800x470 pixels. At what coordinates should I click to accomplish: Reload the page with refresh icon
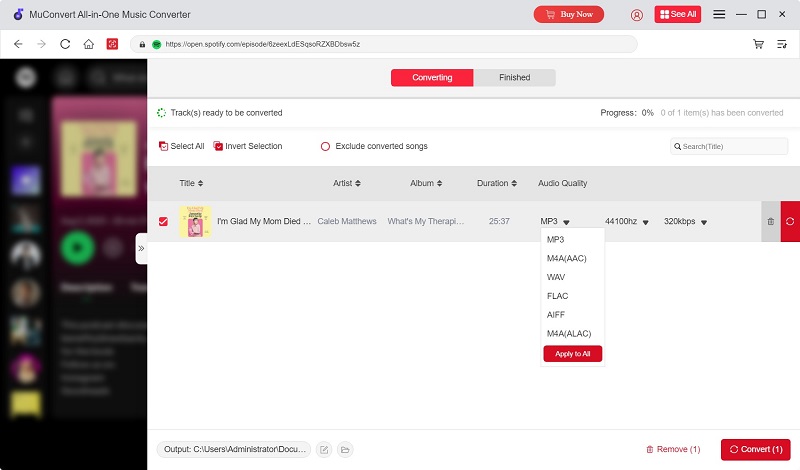65,44
